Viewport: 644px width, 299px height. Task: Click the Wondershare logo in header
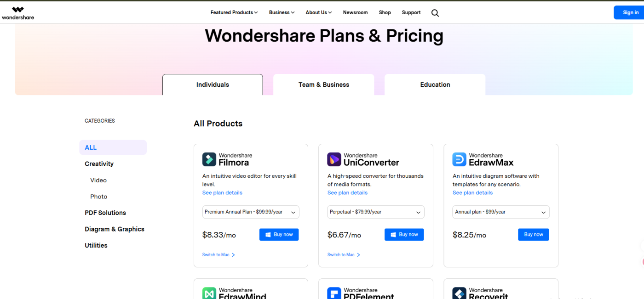[x=18, y=13]
